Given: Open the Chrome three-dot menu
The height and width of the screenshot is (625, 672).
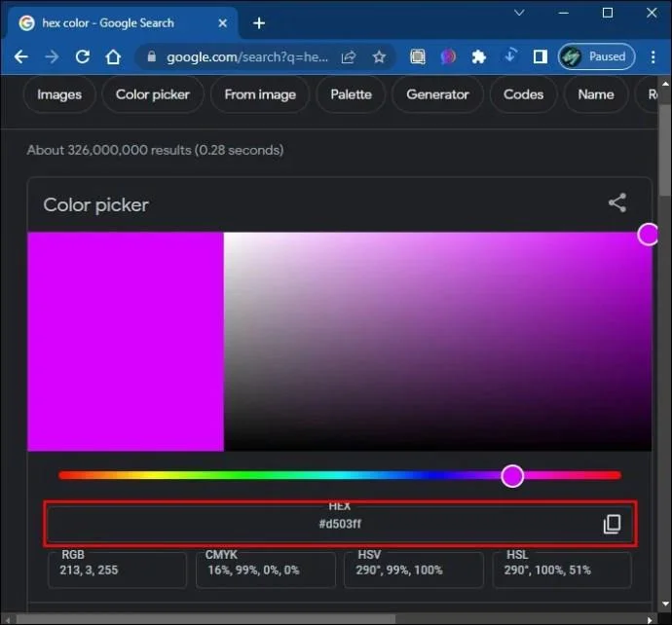Looking at the screenshot, I should pos(653,56).
